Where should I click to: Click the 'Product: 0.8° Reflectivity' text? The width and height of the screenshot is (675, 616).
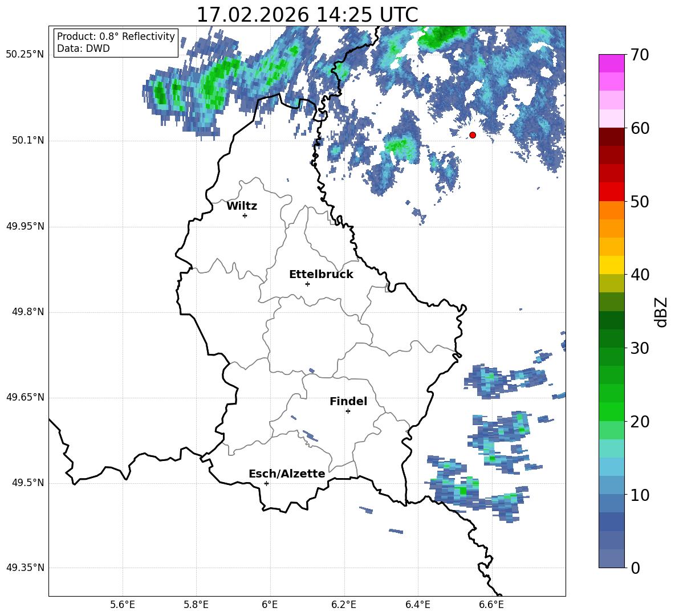tap(116, 36)
